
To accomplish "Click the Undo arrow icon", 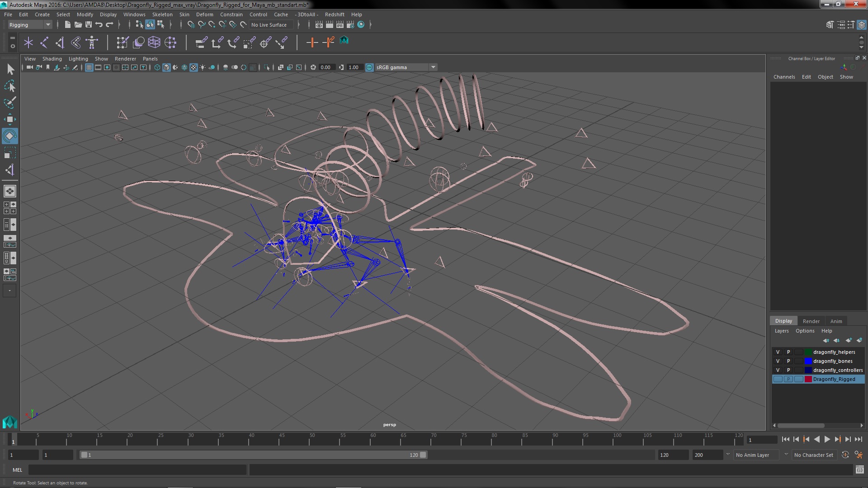I will coord(99,25).
